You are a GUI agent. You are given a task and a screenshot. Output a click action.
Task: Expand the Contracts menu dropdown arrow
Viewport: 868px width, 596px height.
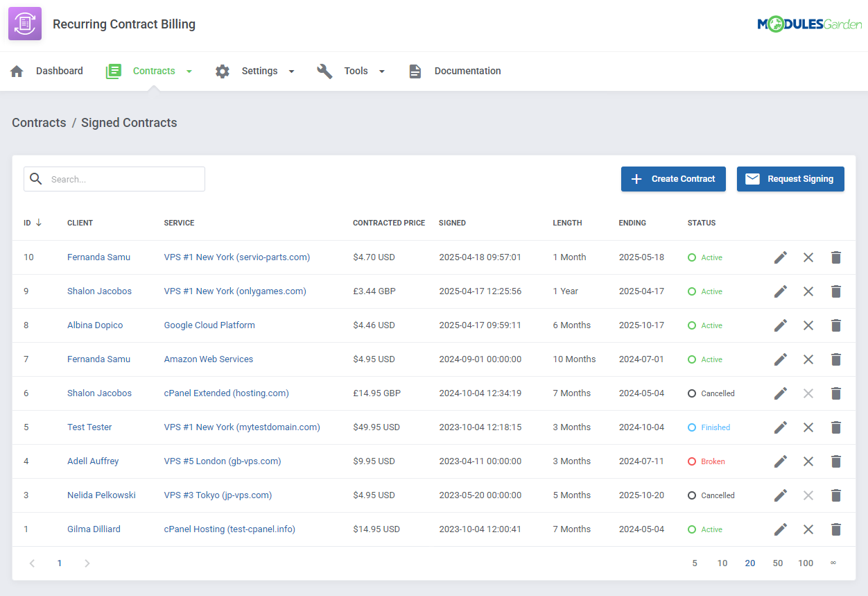[x=189, y=71]
